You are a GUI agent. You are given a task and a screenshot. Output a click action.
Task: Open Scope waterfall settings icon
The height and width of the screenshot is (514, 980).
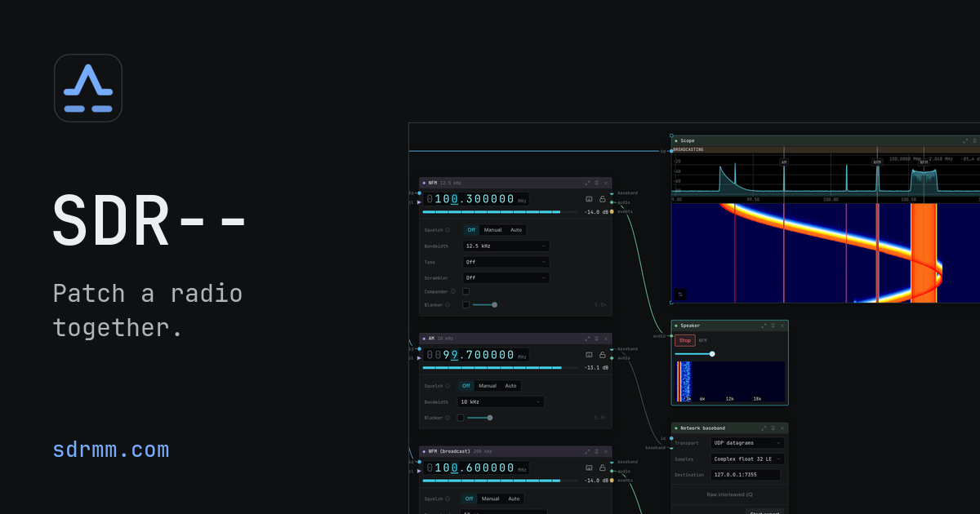coord(680,294)
